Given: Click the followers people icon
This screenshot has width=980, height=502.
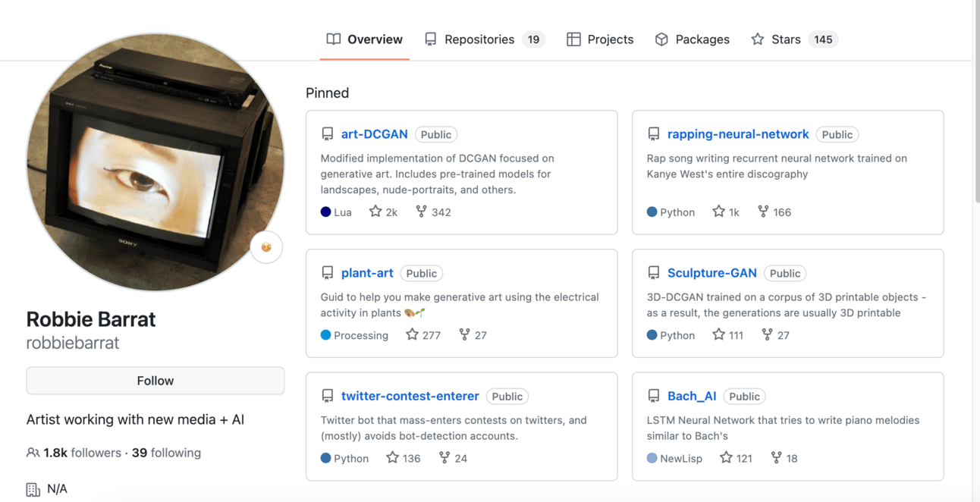Looking at the screenshot, I should tap(33, 453).
